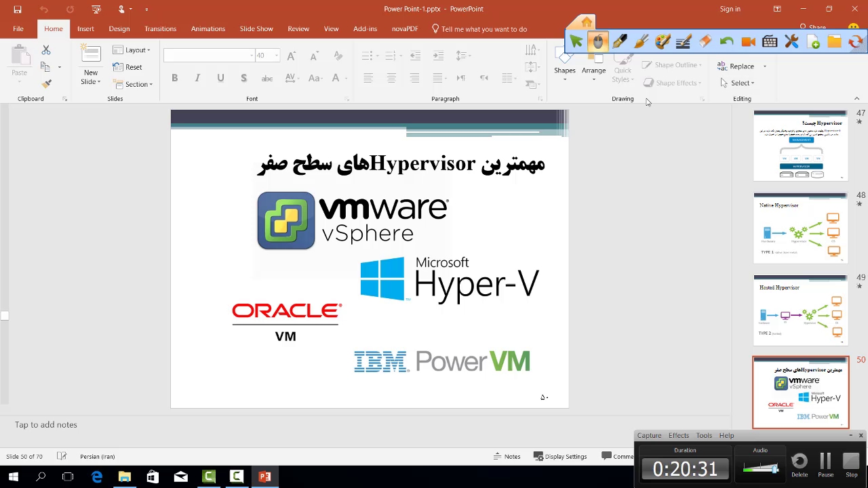
Task: Expand the Section dropdown
Action: pyautogui.click(x=133, y=84)
